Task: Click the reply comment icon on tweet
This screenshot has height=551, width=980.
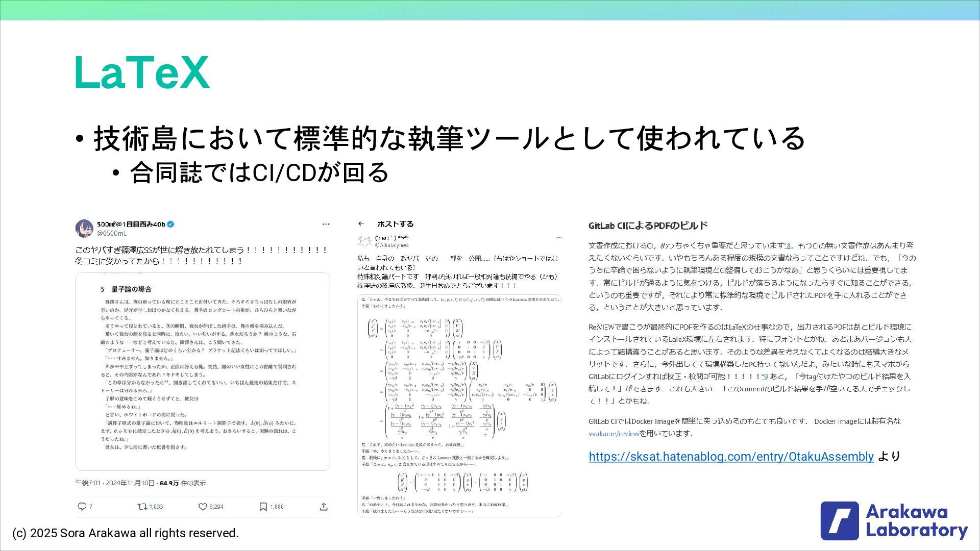Action: point(82,507)
